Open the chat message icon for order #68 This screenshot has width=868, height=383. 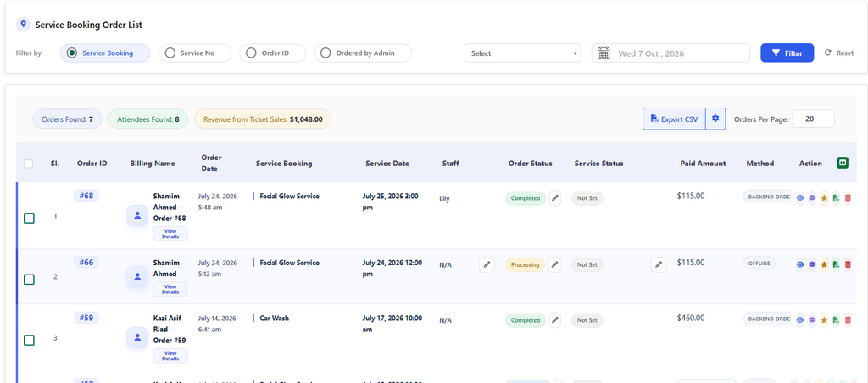(812, 198)
